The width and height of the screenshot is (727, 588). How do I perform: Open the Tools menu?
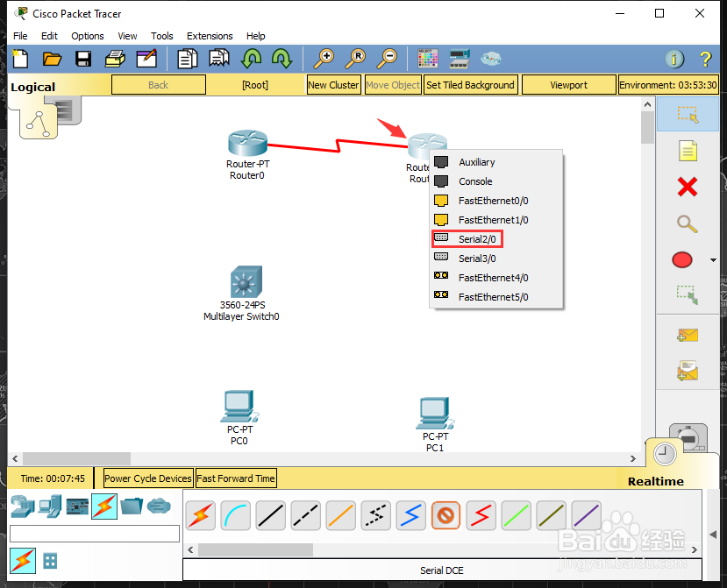point(162,36)
